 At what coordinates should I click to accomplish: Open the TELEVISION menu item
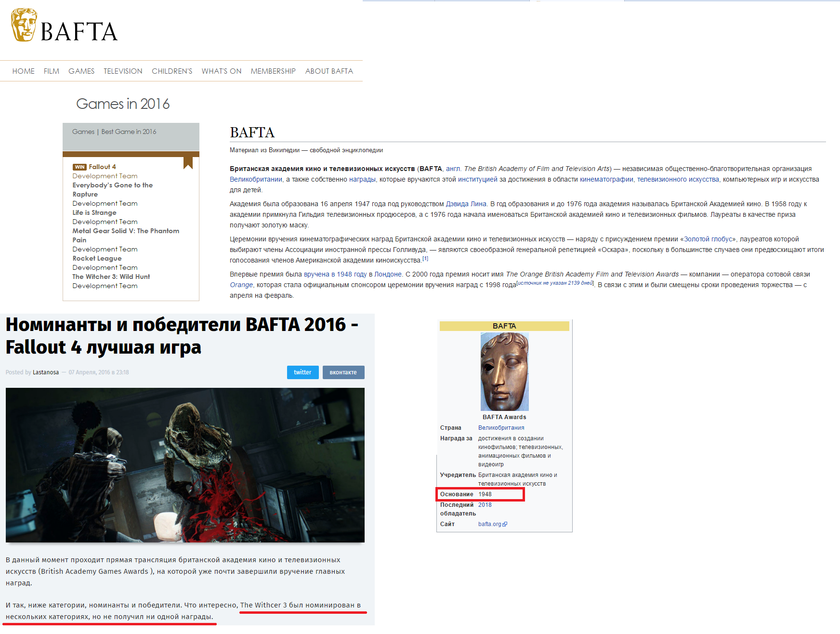coord(123,71)
